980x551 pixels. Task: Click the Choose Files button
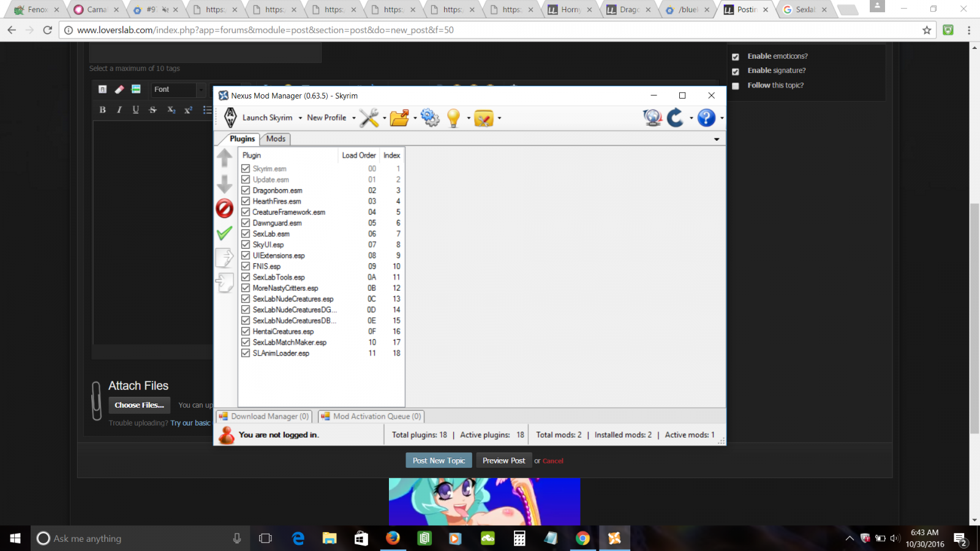pyautogui.click(x=140, y=405)
